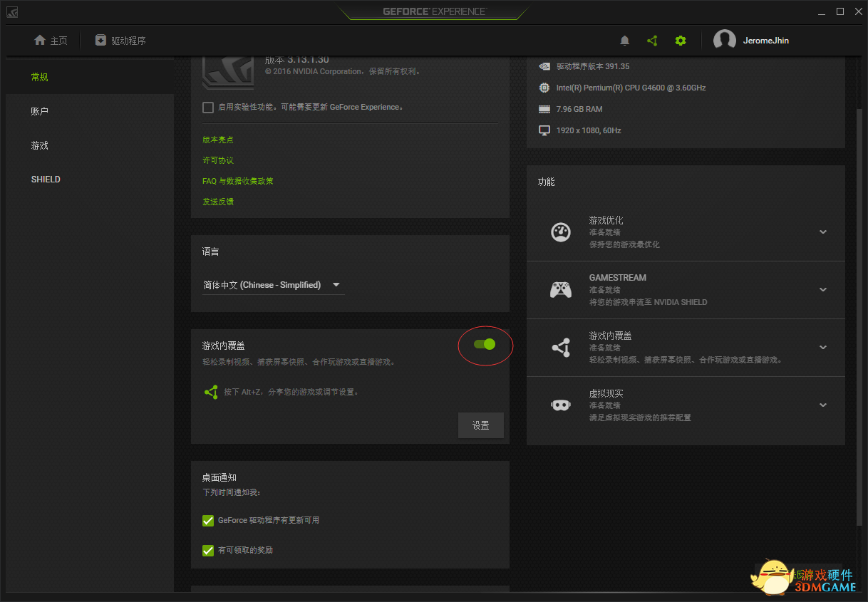Click the GeForce Experience logo thumbnail
Screen dimensions: 868x602
pos(228,72)
